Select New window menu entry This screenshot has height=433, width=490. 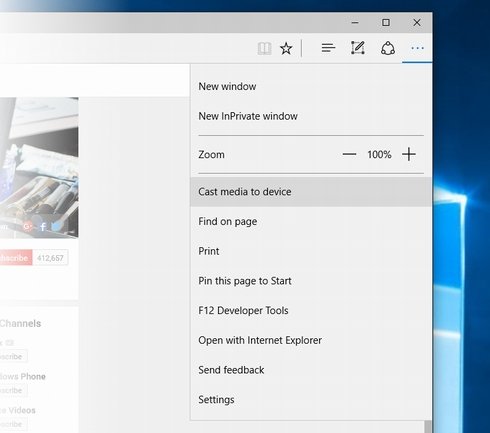(x=311, y=86)
